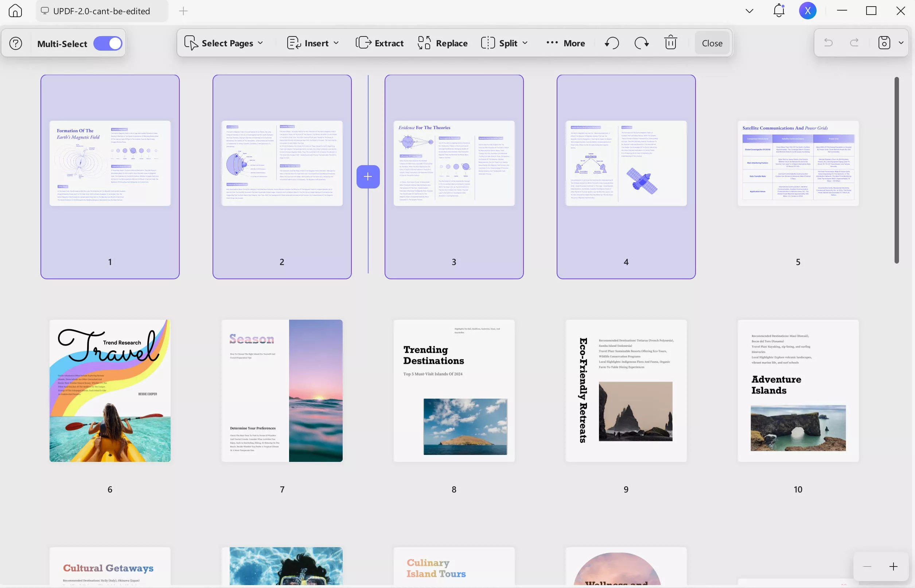Delete the selected pages with trash icon
The height and width of the screenshot is (588, 915).
(x=670, y=43)
